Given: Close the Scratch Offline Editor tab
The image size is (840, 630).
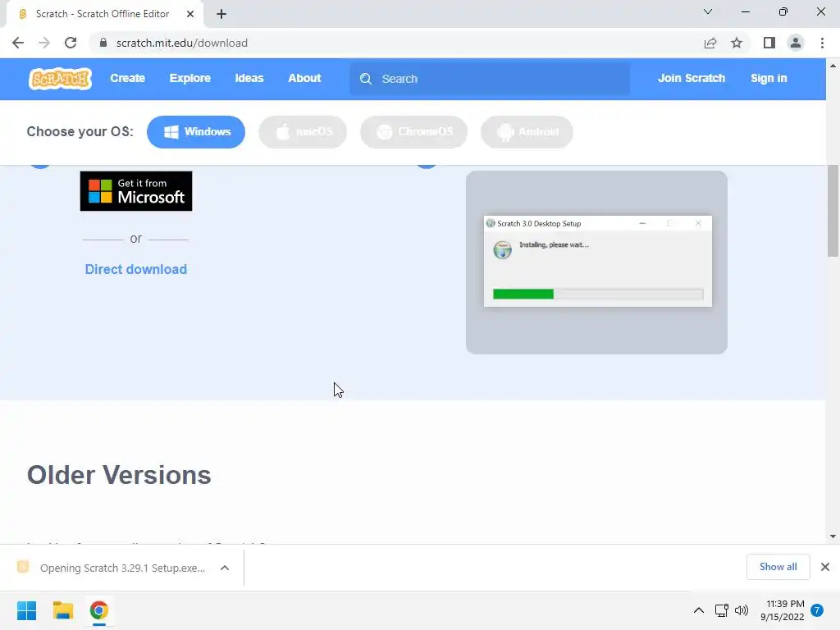Looking at the screenshot, I should click(190, 14).
